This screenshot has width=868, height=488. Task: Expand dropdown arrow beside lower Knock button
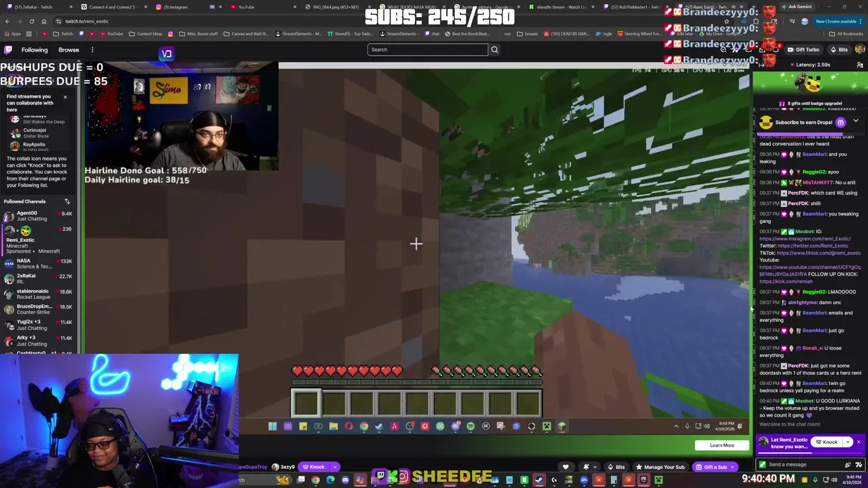click(334, 467)
